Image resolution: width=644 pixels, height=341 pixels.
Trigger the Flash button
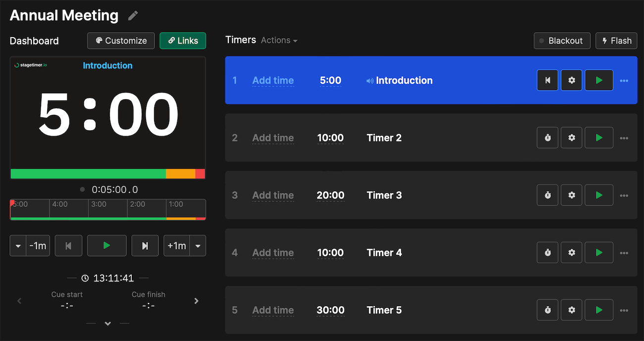coord(616,41)
